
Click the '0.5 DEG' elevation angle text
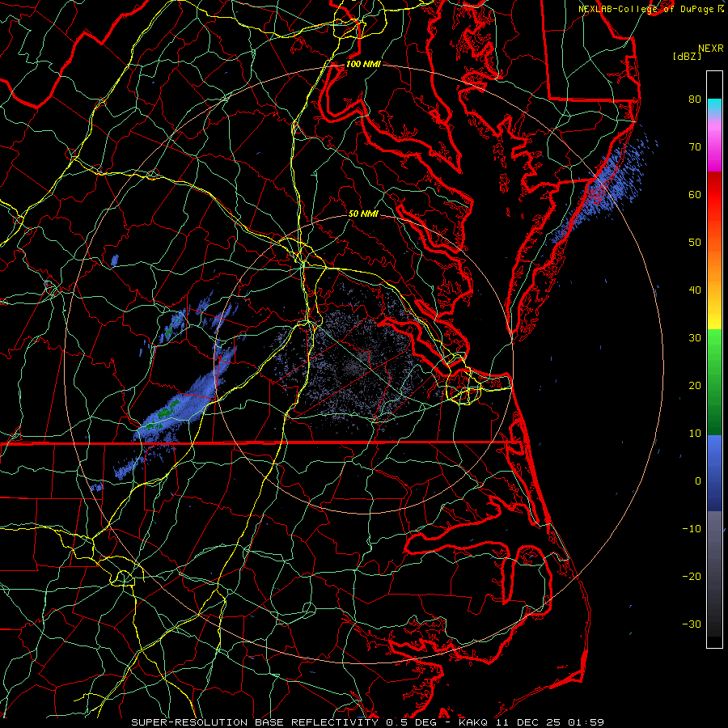tap(412, 722)
